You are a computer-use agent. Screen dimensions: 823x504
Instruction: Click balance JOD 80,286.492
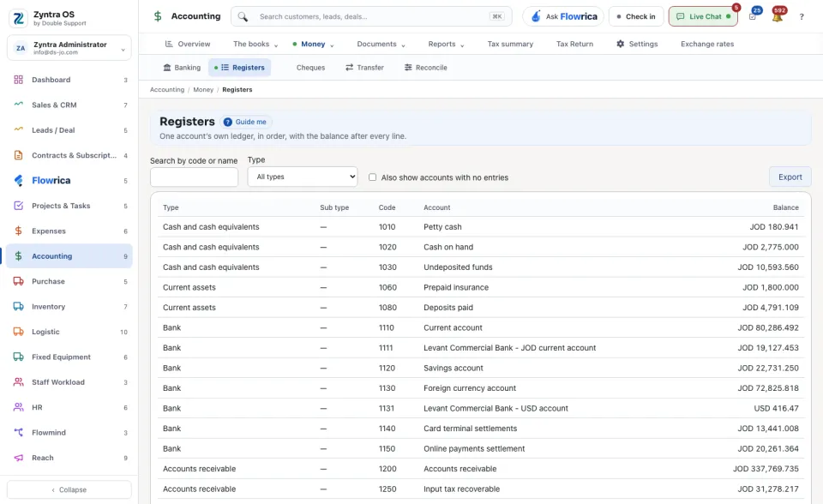coord(768,327)
